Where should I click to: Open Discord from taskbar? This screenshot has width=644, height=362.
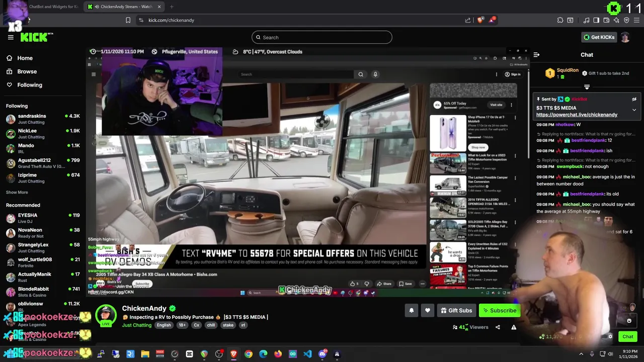323,354
